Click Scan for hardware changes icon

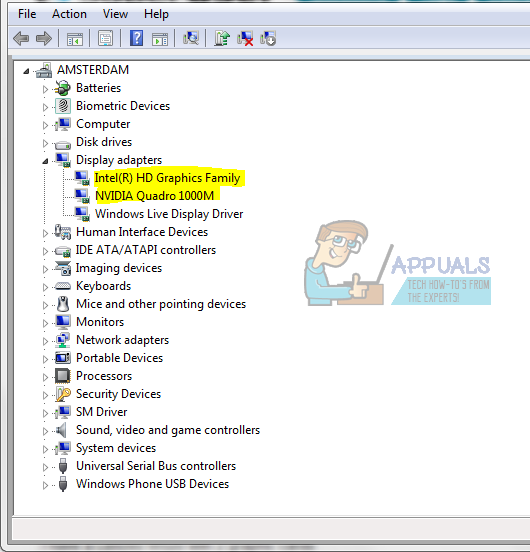point(191,38)
